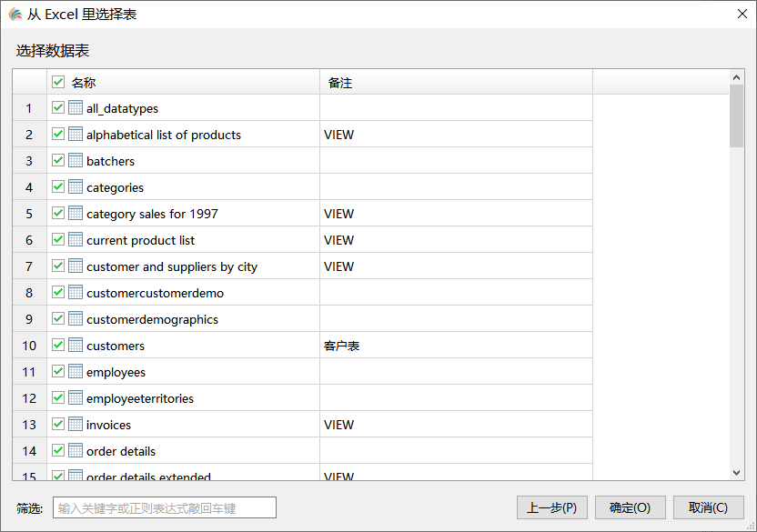Click the table icon for customers row

76,346
